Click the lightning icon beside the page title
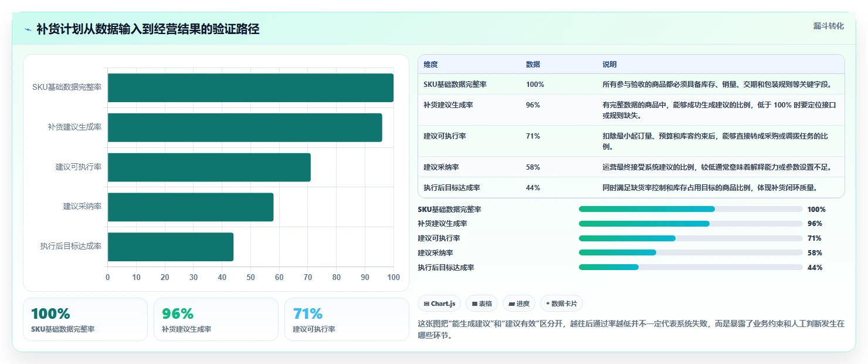 [28, 29]
